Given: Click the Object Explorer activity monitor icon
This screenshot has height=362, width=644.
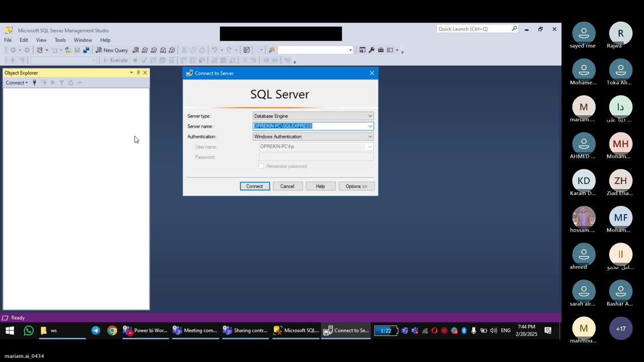Looking at the screenshot, I should pyautogui.click(x=79, y=82).
